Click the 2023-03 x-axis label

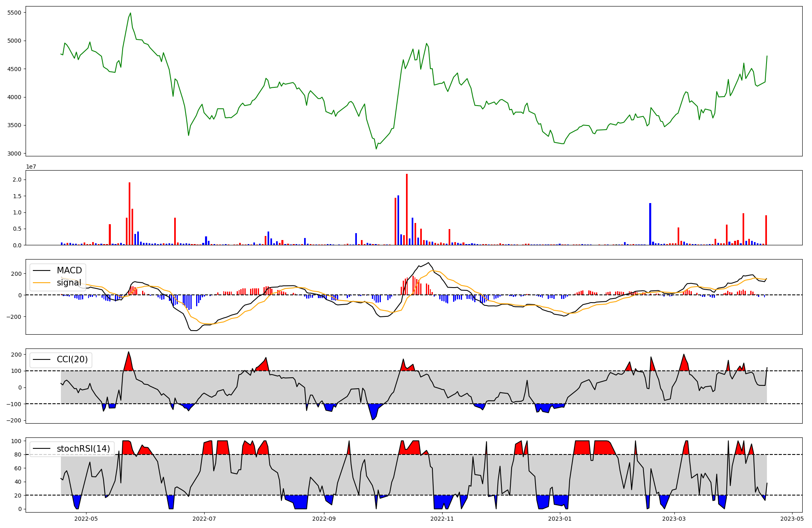[x=674, y=518]
